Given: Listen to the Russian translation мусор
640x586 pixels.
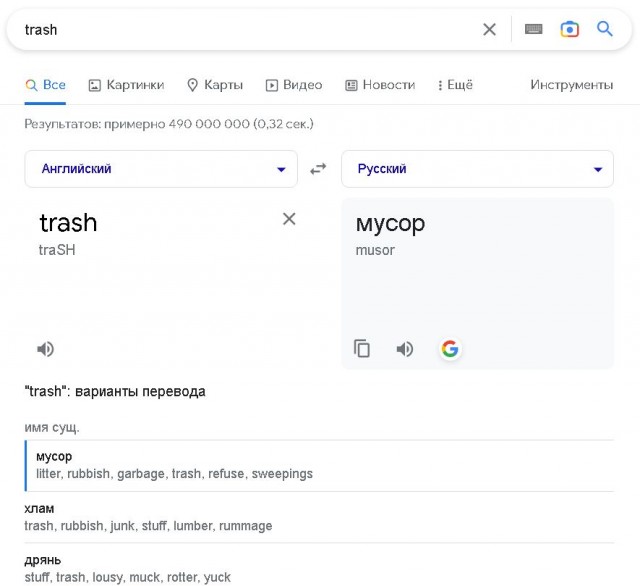Looking at the screenshot, I should click(405, 349).
